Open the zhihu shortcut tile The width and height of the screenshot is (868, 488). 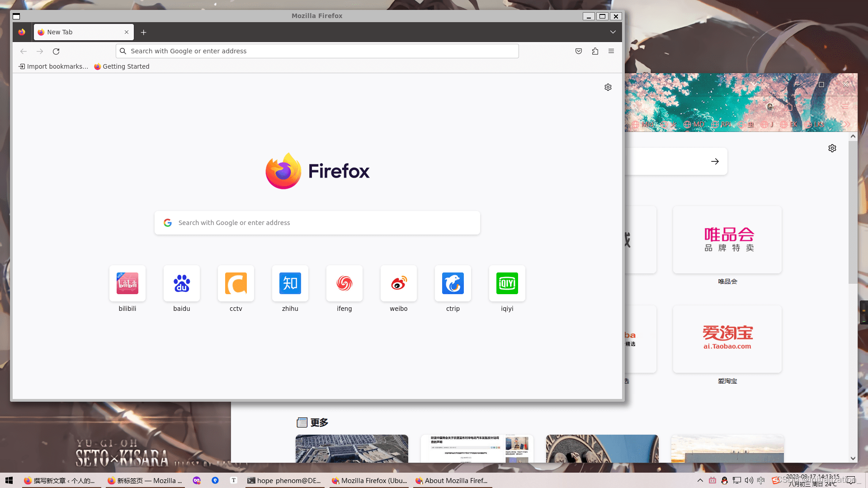(290, 284)
